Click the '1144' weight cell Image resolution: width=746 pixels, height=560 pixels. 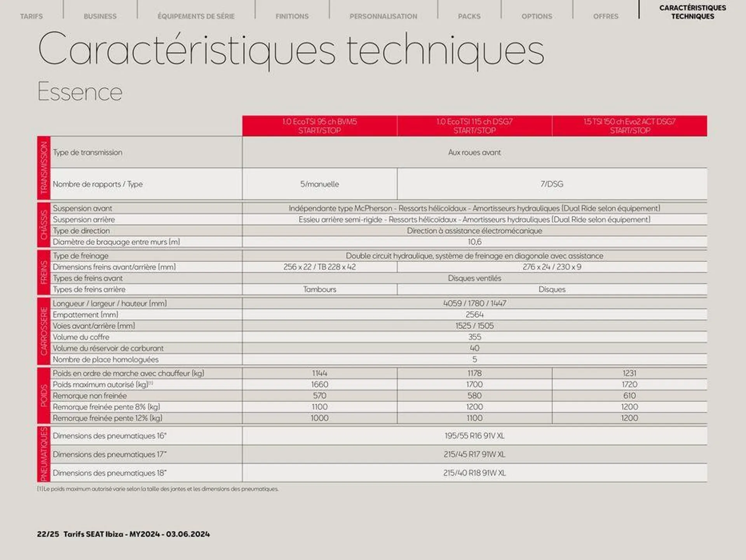(x=319, y=373)
